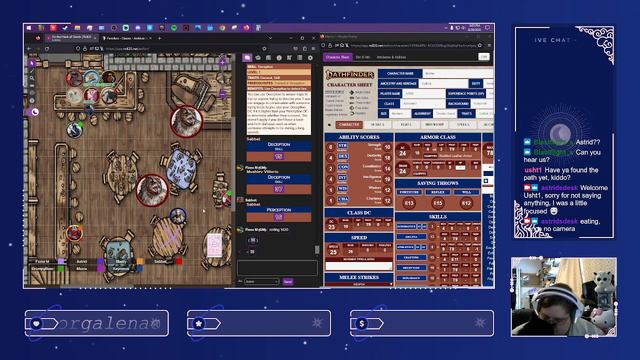Switch to the Pathfinder Classes browser tab
This screenshot has width=640, height=360.
[127, 38]
